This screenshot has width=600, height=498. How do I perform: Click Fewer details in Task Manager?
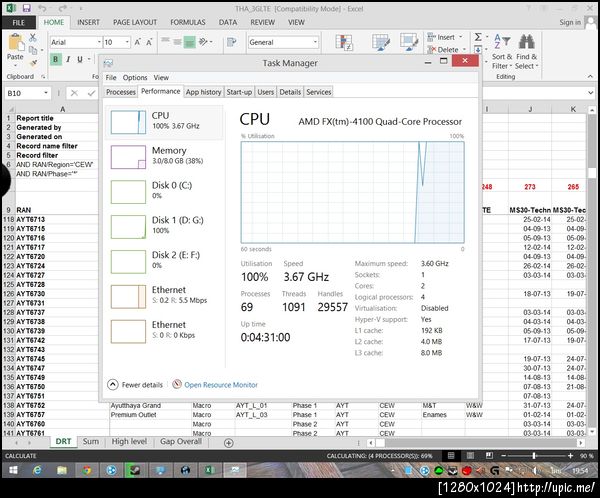click(135, 385)
